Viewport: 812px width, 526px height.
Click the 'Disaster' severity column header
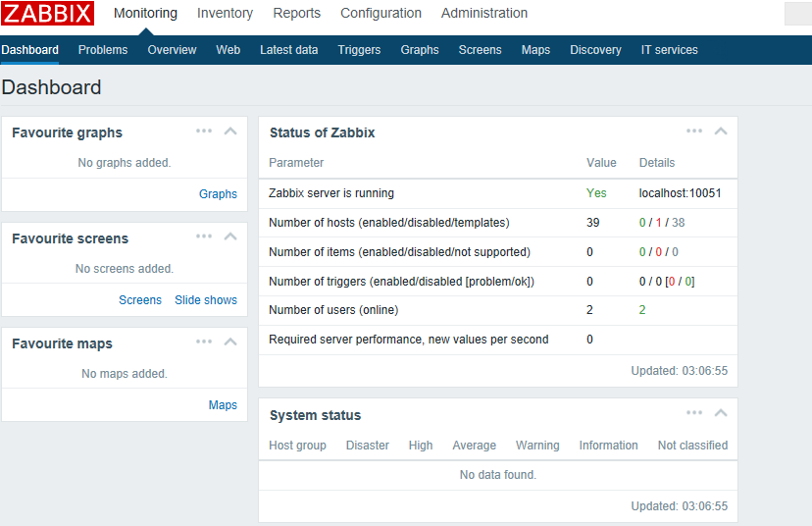[x=367, y=446]
